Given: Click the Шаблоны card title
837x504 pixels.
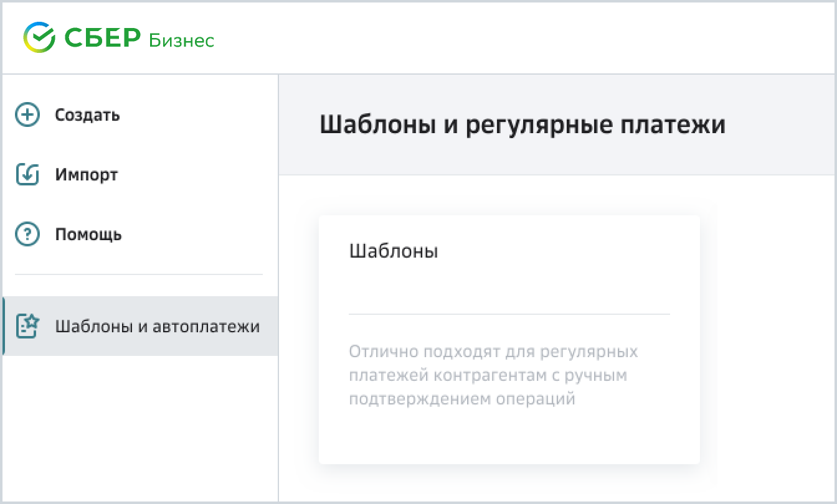Looking at the screenshot, I should (x=394, y=251).
